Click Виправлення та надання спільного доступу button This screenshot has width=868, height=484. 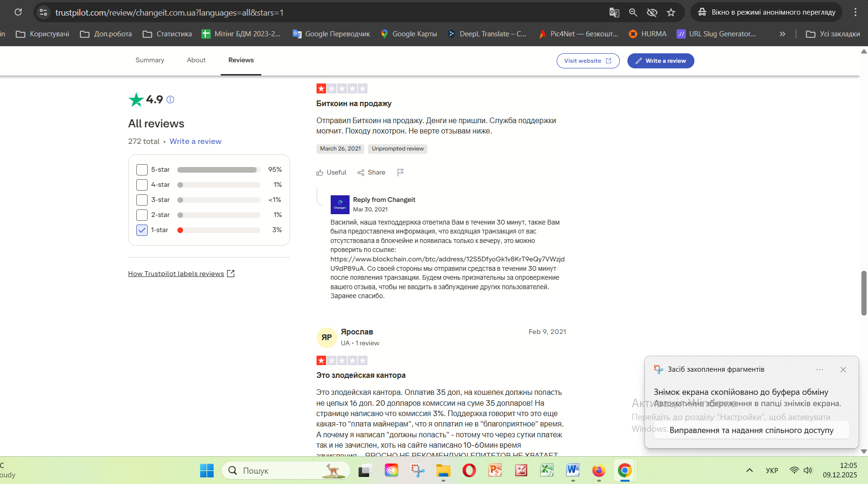click(751, 430)
